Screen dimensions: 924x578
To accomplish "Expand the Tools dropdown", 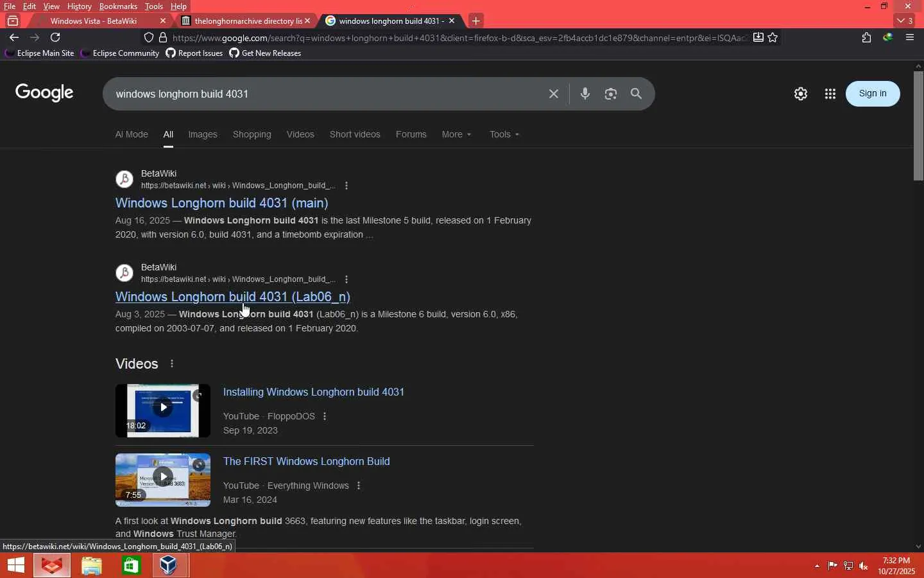I will point(504,134).
